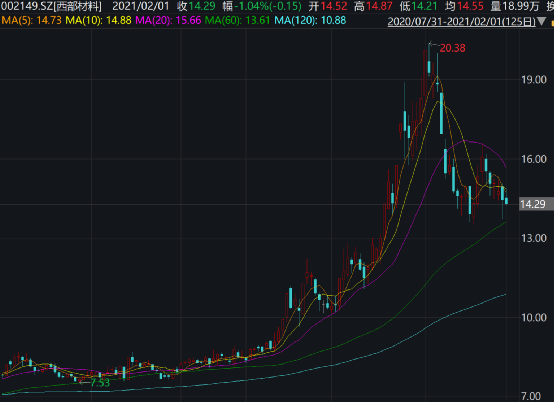Click the arrow beside the 20.38 peak
554x402 pixels.
pos(434,45)
